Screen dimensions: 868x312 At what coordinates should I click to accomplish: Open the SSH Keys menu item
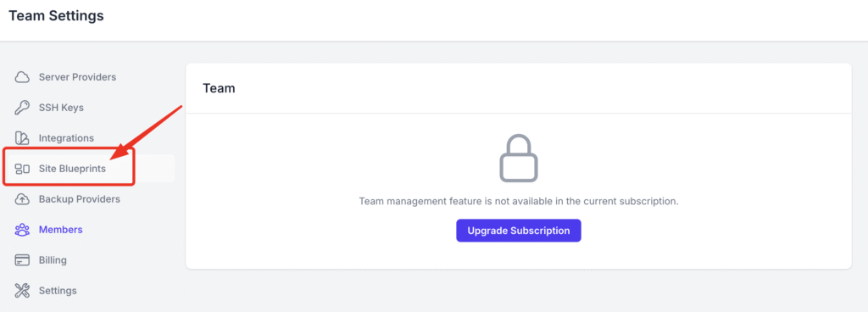coord(61,108)
